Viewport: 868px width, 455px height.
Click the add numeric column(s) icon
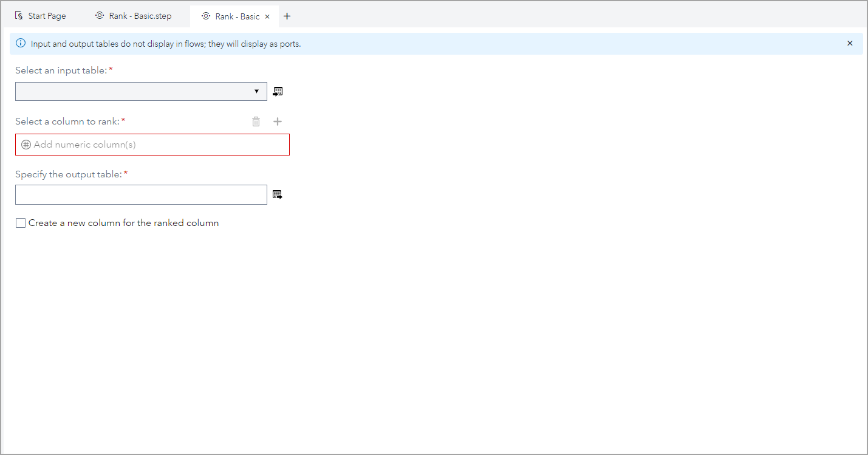pyautogui.click(x=26, y=144)
